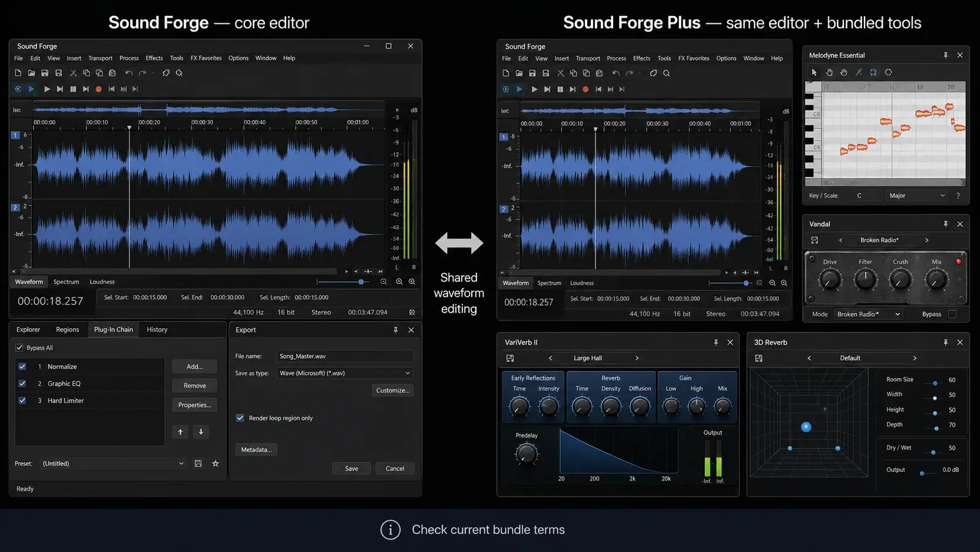This screenshot has width=980, height=552.
Task: Go to next 3D Reverb preset after Default
Action: tap(915, 358)
